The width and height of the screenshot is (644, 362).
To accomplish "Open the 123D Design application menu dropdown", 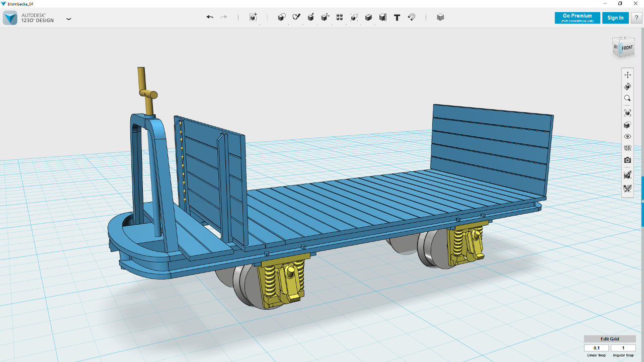I will coord(69,19).
